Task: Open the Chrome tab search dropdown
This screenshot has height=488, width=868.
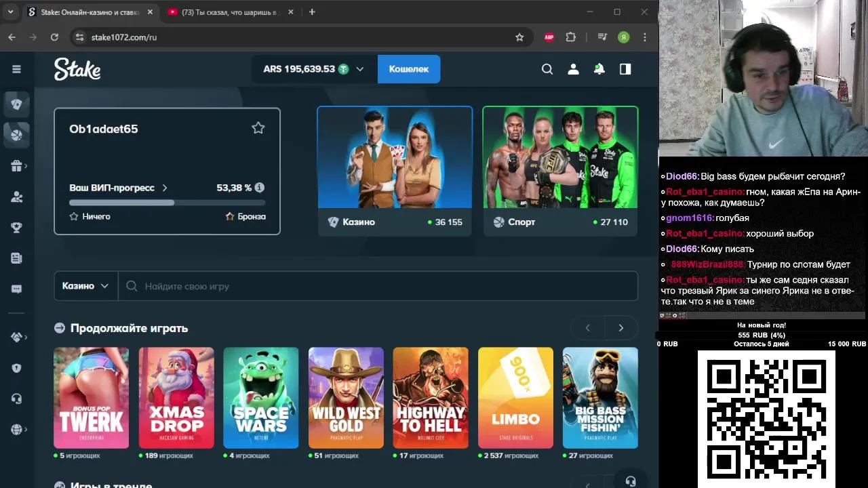Action: click(10, 12)
